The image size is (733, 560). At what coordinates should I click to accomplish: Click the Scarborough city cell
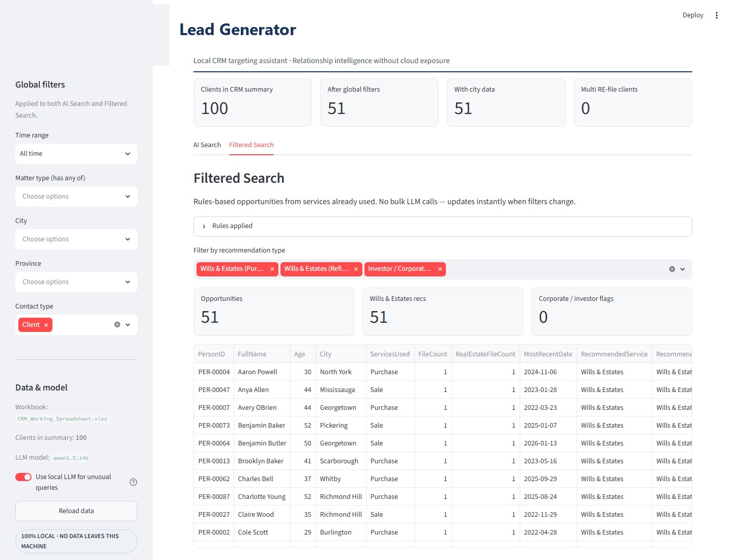(x=341, y=461)
